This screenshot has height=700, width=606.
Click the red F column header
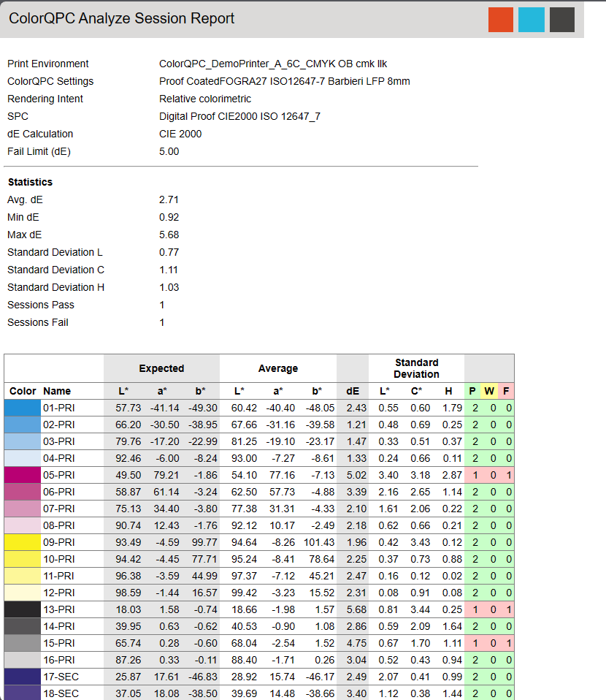[x=506, y=391]
